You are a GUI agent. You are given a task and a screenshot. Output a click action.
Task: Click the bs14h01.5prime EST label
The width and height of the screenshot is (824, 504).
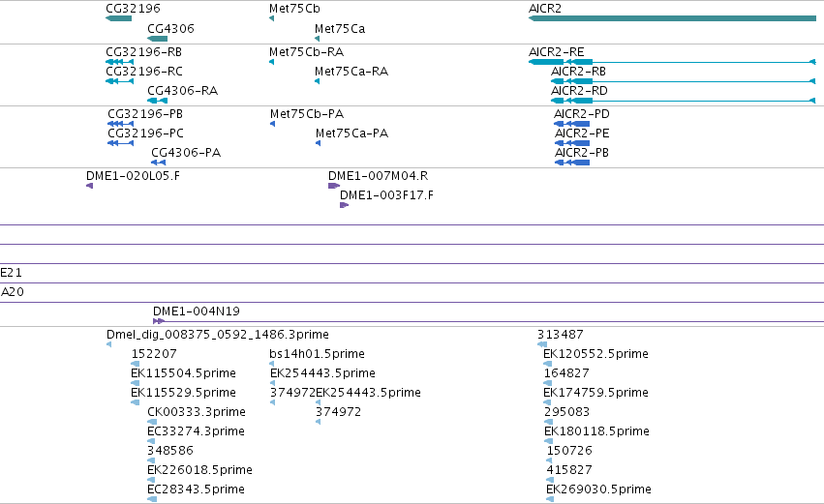point(317,354)
